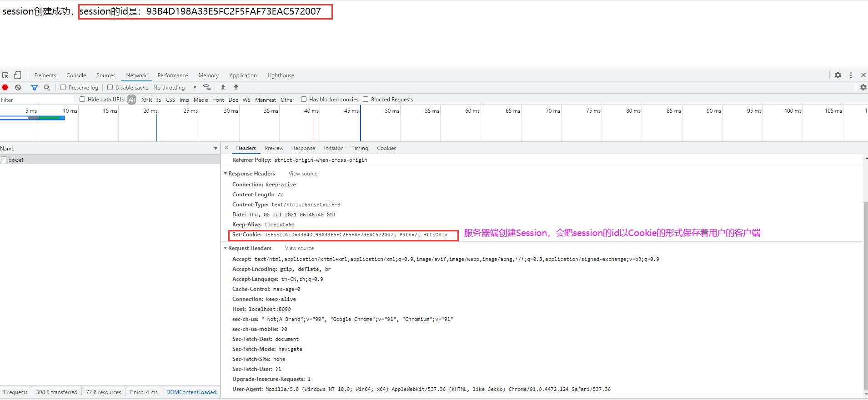Open DevTools three-dot customize menu
This screenshot has width=868, height=400.
click(x=851, y=75)
